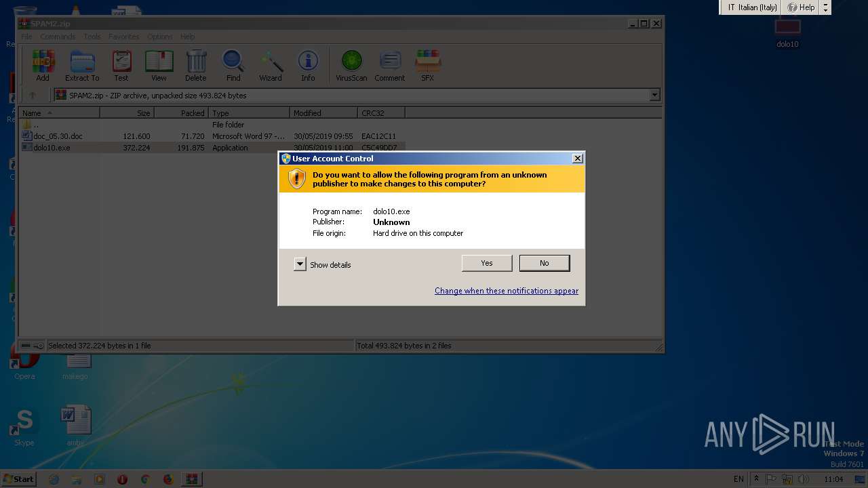Open the Tools menu

tap(92, 37)
